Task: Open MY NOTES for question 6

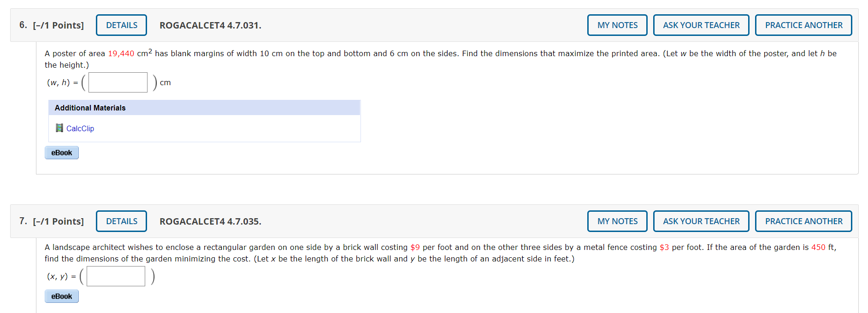Action: (617, 25)
